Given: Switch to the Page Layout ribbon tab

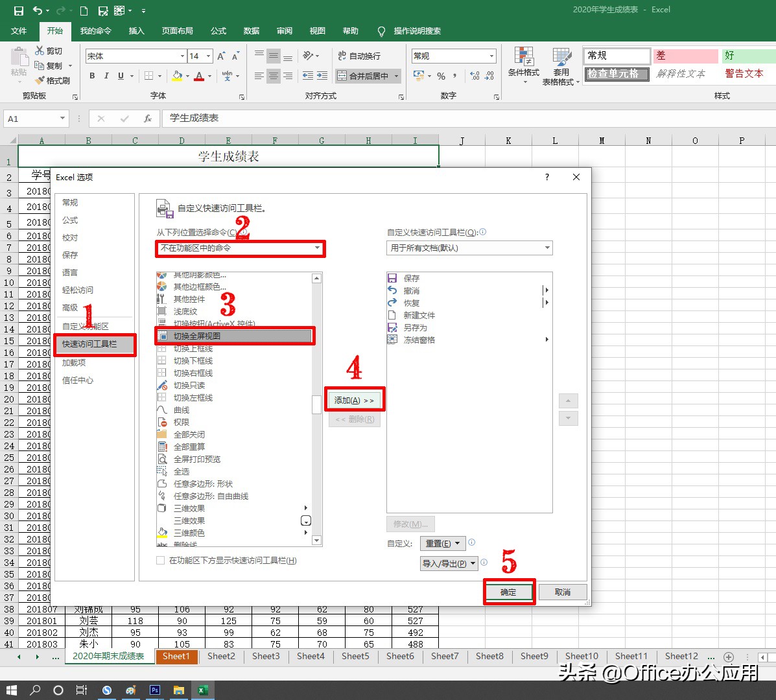Looking at the screenshot, I should pos(177,30).
